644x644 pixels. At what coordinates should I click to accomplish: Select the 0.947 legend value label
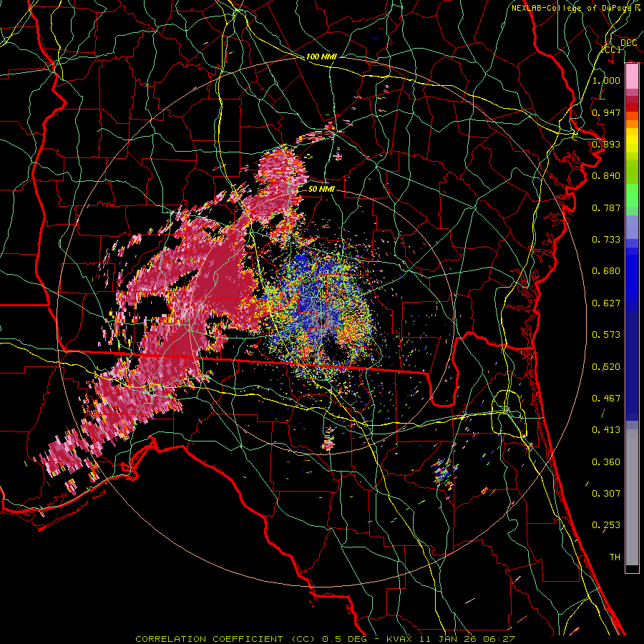coord(606,112)
